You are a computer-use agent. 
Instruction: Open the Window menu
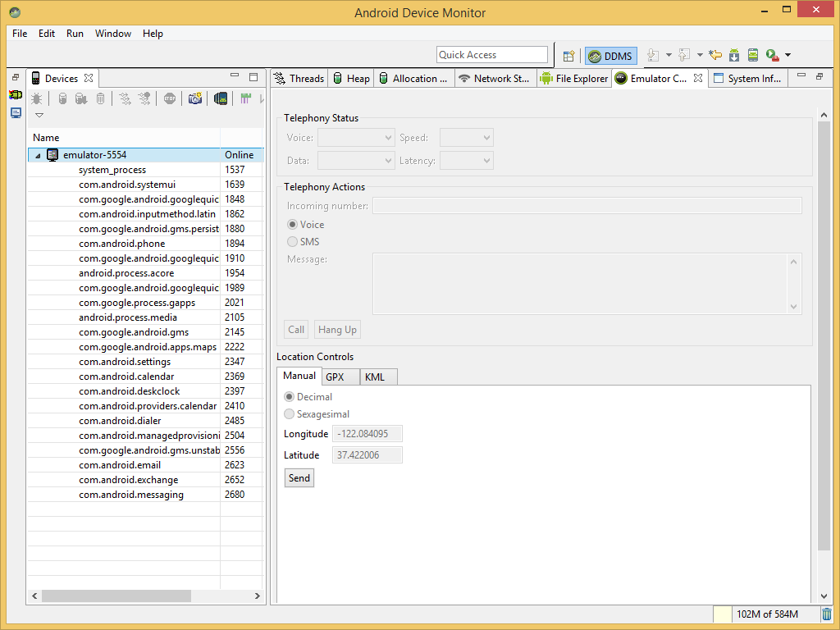[113, 34]
